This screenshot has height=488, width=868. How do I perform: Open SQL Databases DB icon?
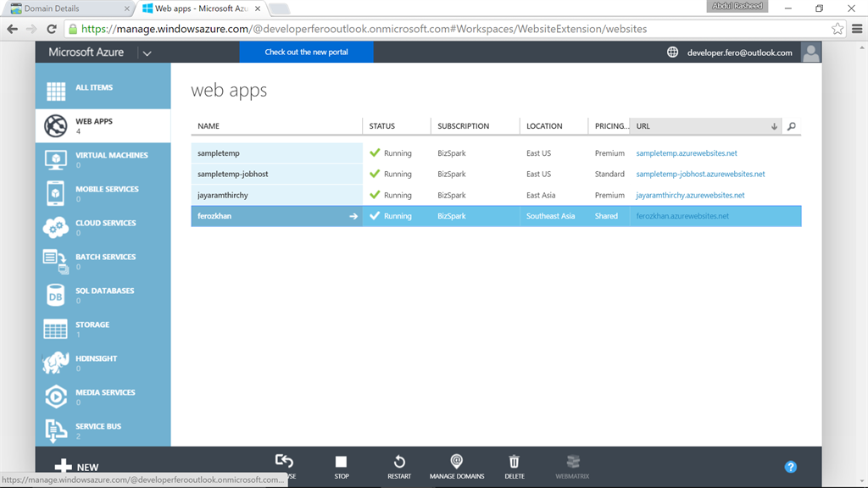(x=55, y=296)
